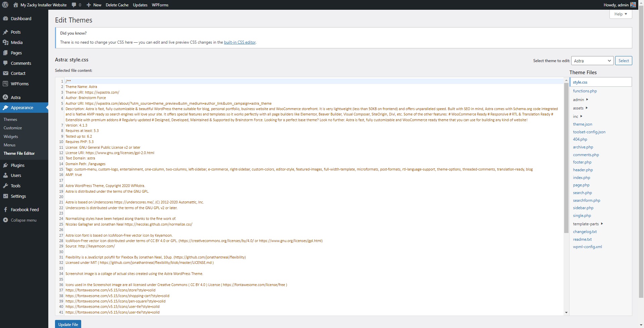This screenshot has height=328, width=644.
Task: Select style.css in Theme Files
Action: (601, 82)
